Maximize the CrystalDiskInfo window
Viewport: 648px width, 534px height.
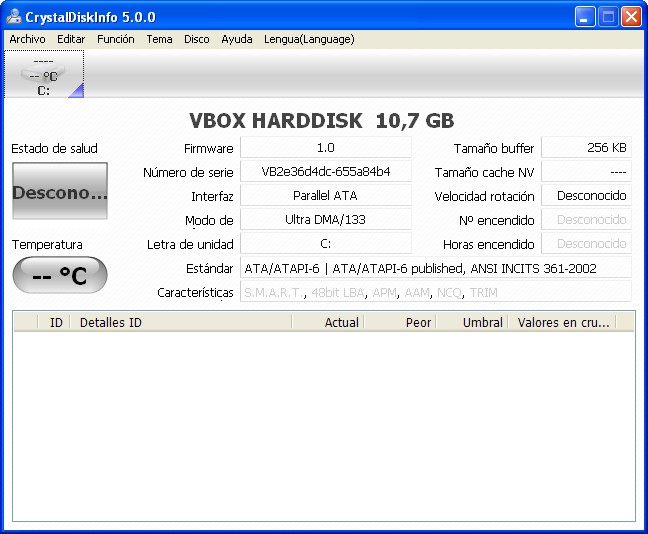608,17
